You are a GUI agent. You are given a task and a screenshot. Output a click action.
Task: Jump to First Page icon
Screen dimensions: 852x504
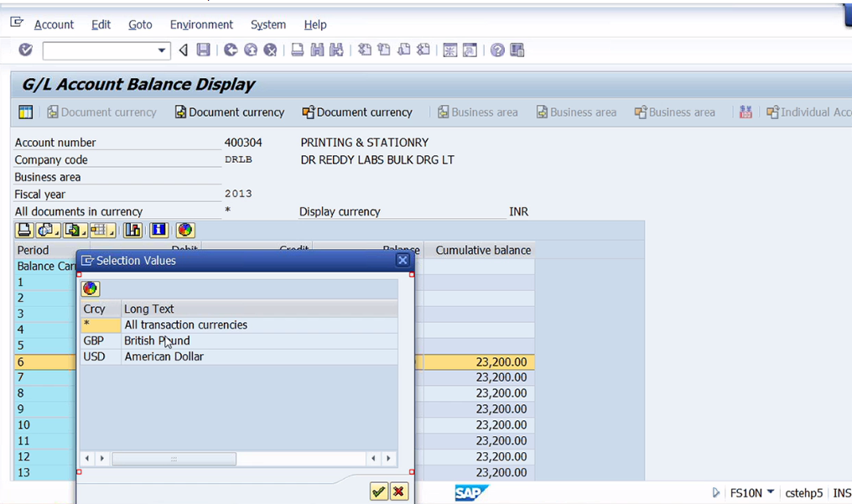click(x=365, y=50)
